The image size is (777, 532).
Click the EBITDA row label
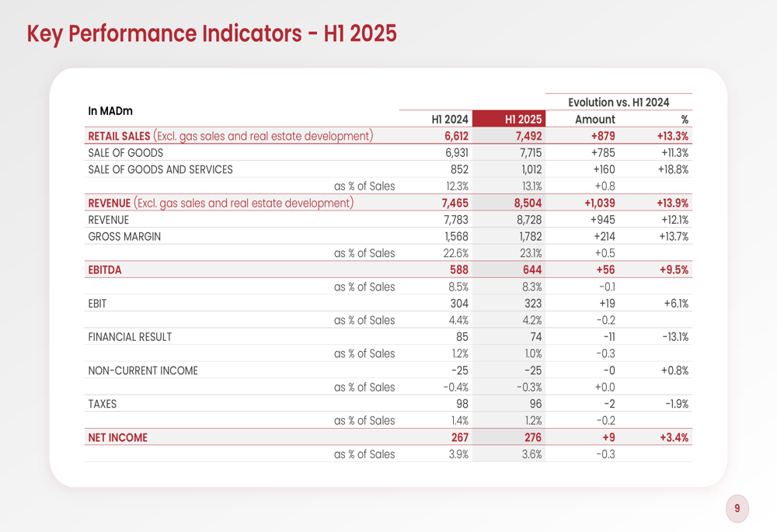pos(105,270)
